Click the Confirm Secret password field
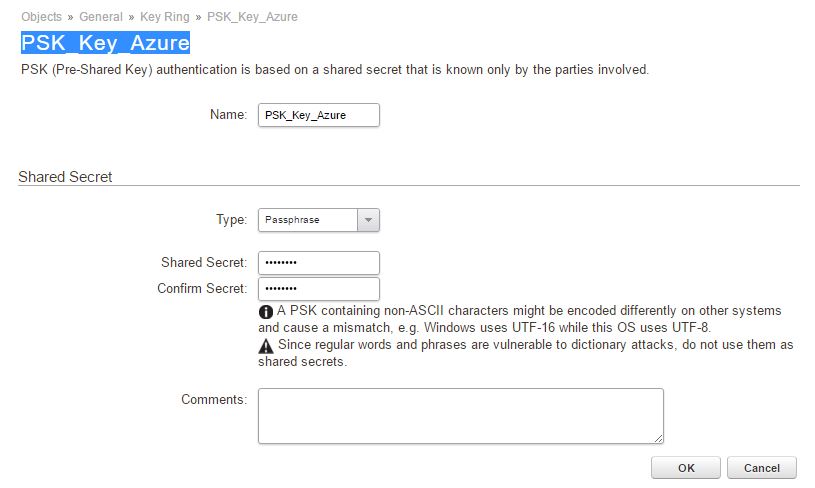Screen dimensions: 815x488 [x=318, y=289]
